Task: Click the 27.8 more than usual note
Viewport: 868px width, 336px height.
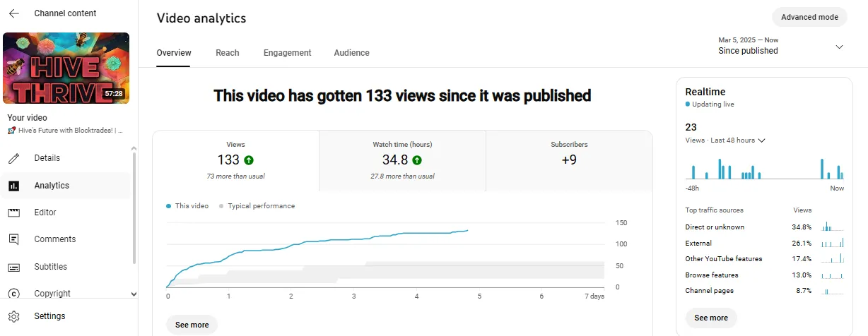Action: point(402,176)
